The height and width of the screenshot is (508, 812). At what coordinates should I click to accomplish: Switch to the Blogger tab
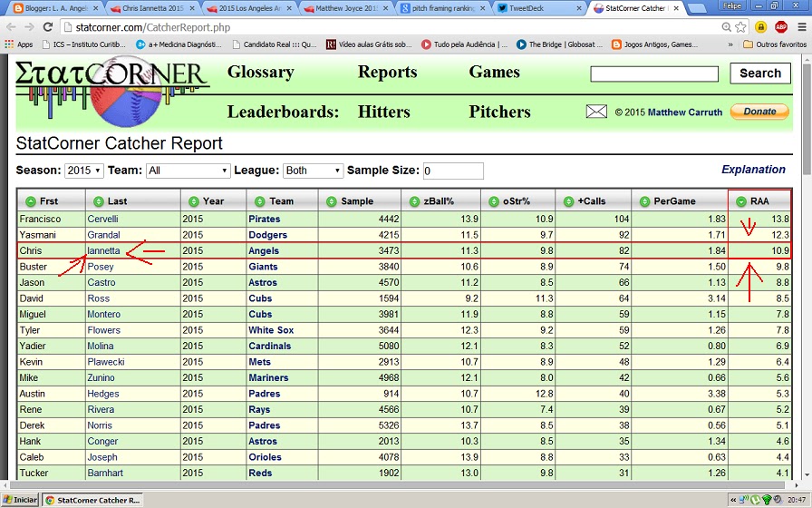coord(55,8)
